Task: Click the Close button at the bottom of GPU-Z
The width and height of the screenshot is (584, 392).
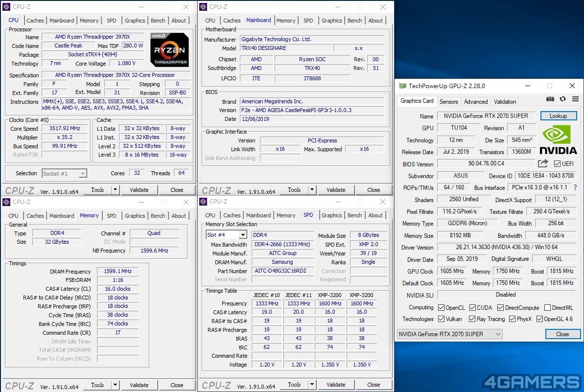Action: point(563,334)
